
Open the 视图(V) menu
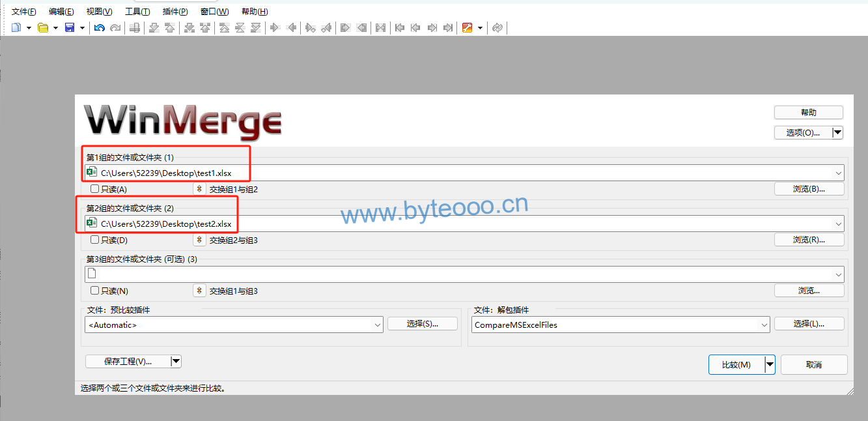pos(99,12)
